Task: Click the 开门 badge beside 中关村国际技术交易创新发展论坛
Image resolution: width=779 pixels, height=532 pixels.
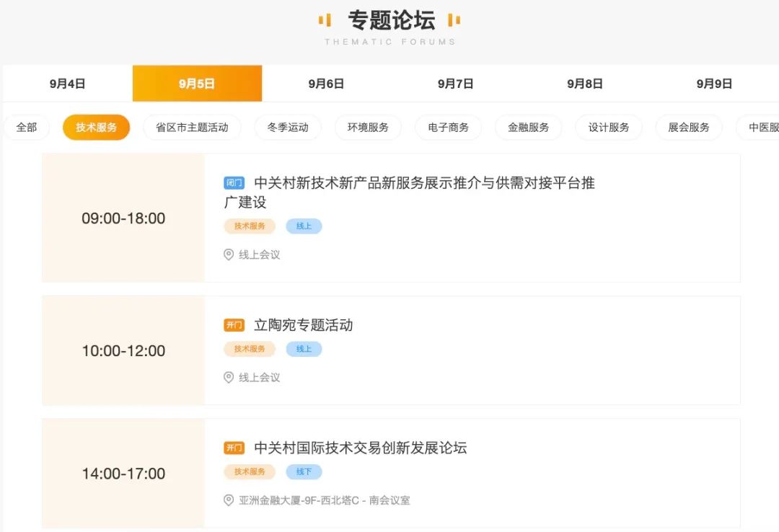Action: [234, 448]
